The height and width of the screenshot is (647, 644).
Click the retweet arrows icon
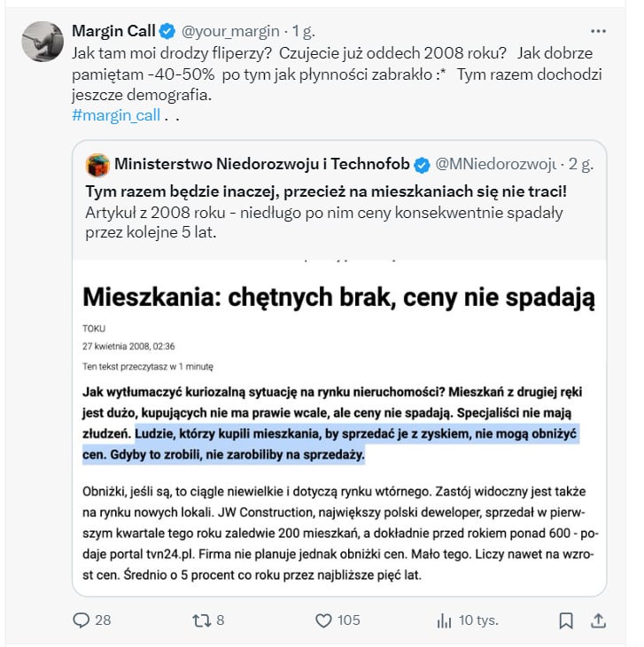tap(202, 620)
